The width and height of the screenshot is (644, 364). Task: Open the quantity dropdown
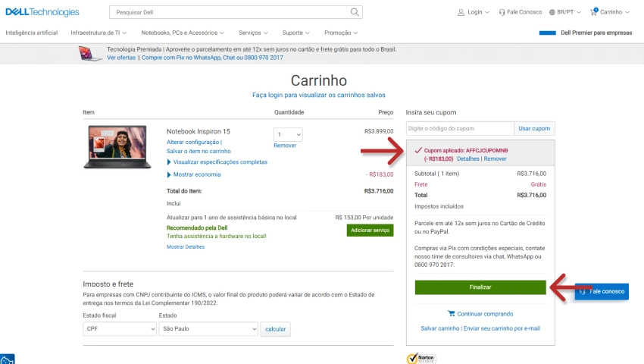coord(288,134)
